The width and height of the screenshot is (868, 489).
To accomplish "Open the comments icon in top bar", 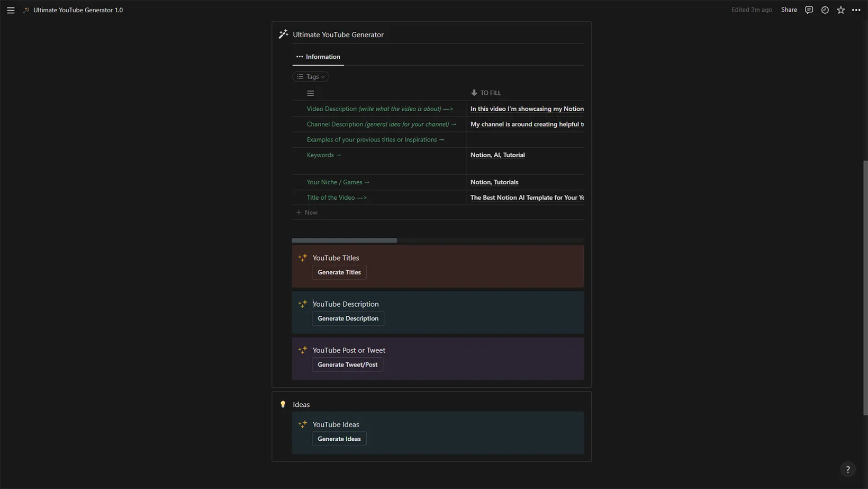I will 809,10.
